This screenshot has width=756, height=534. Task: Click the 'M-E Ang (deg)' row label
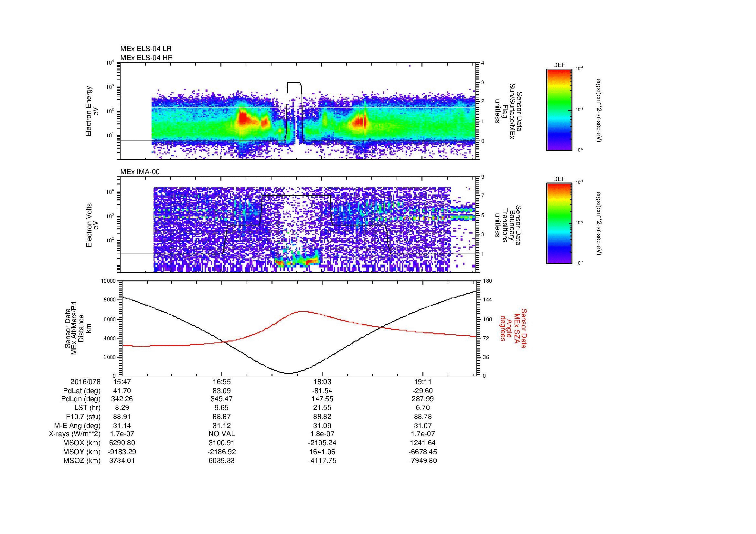77,425
